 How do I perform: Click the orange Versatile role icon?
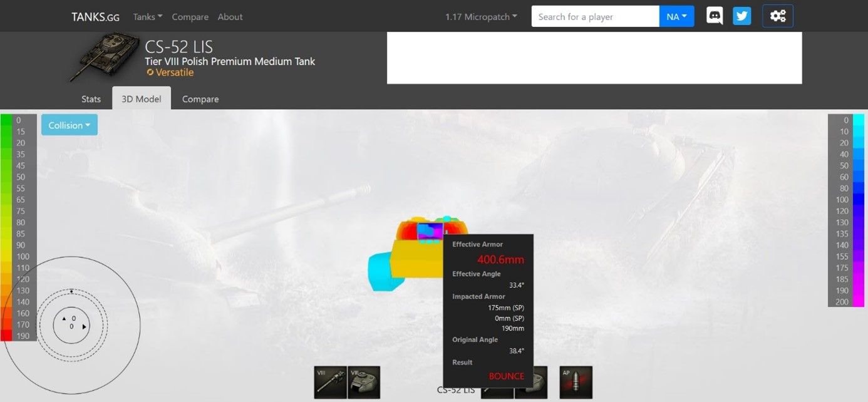[x=150, y=73]
